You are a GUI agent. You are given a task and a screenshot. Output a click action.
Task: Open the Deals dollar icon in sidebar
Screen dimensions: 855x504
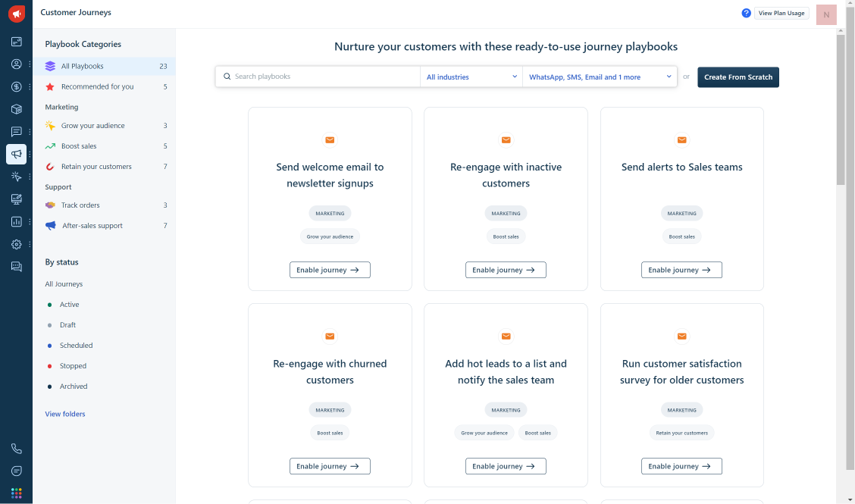pos(17,86)
